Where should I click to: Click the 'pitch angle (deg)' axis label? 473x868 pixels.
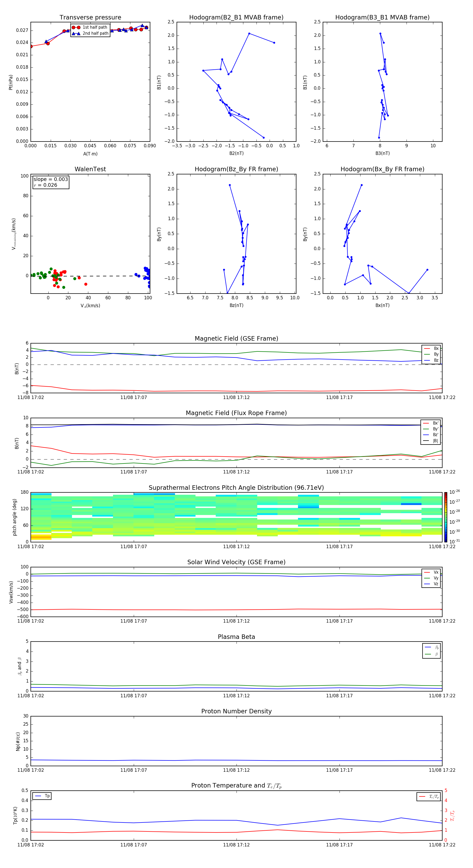(x=14, y=517)
